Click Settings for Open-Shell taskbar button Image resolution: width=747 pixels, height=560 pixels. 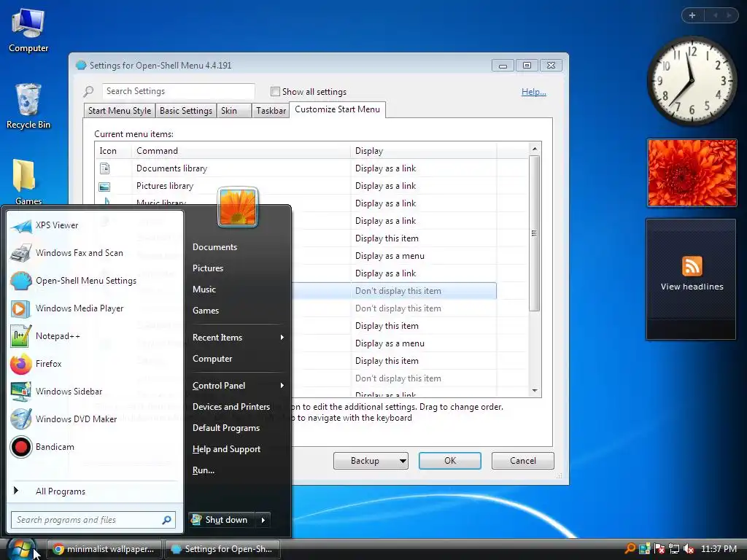222,549
